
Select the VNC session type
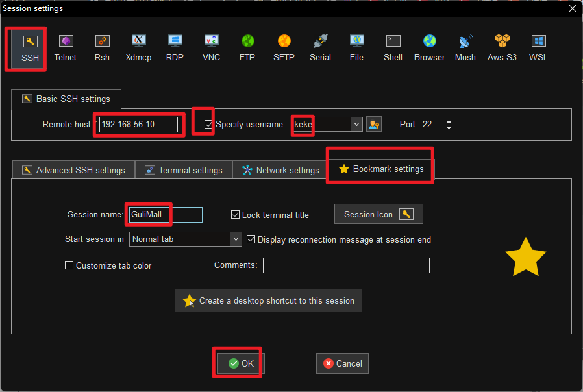(211, 49)
